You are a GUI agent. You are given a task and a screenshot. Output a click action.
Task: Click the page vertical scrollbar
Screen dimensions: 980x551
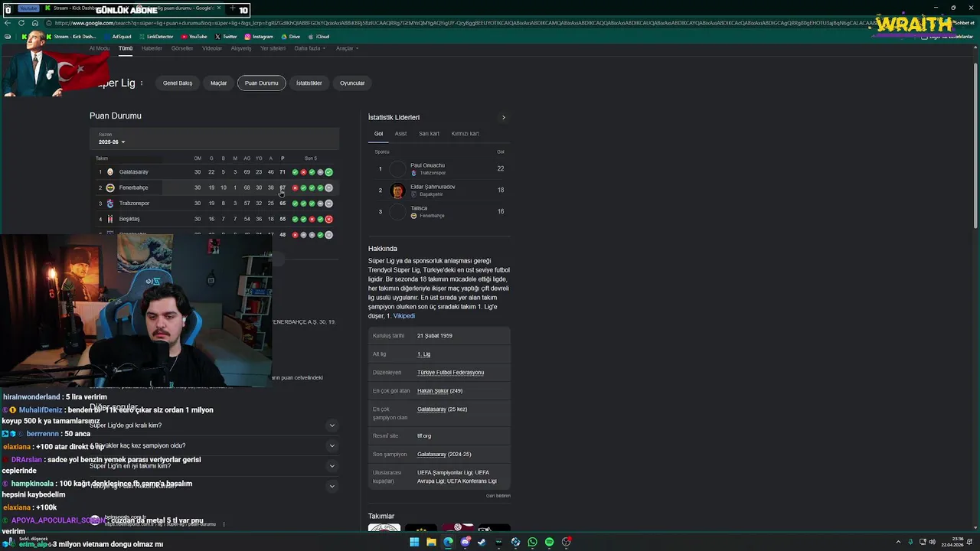click(975, 145)
